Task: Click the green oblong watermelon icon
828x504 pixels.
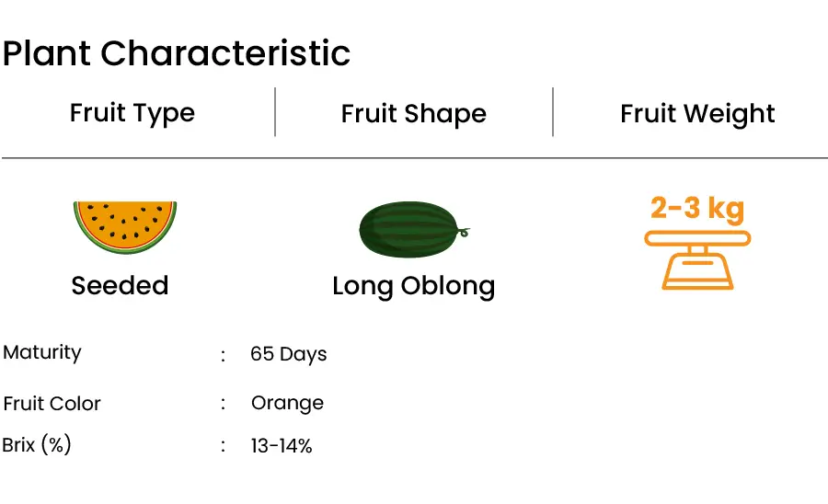Action: click(x=413, y=230)
